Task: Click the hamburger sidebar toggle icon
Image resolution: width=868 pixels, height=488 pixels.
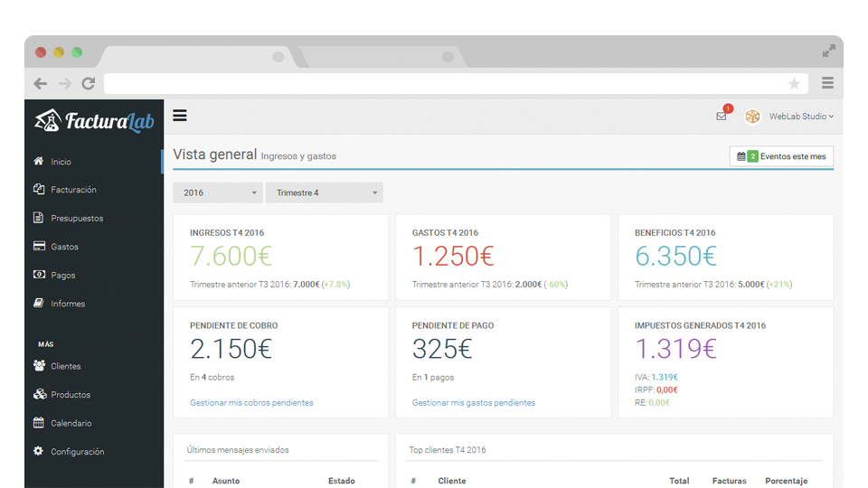Action: 180,116
